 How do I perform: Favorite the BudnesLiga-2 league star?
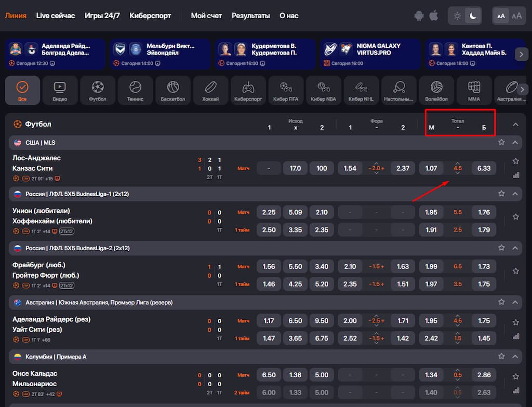[501, 248]
